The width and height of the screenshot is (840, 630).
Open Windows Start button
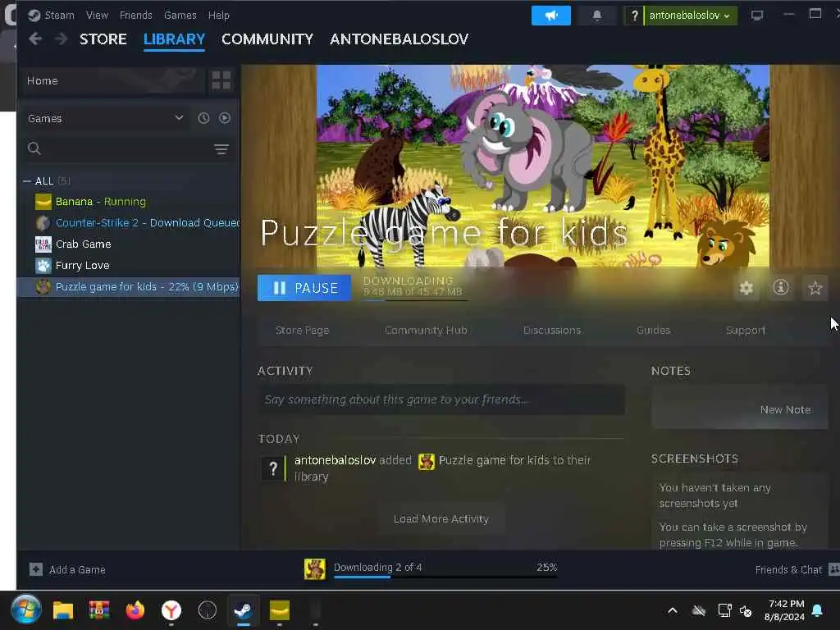coord(25,609)
